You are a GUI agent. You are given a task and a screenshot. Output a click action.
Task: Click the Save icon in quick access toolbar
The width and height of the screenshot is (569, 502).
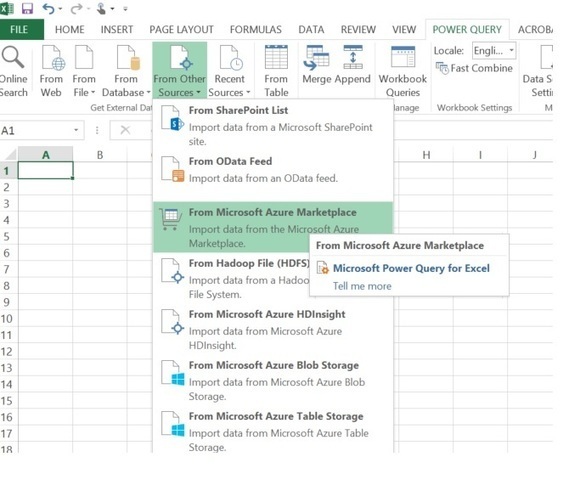[27, 8]
